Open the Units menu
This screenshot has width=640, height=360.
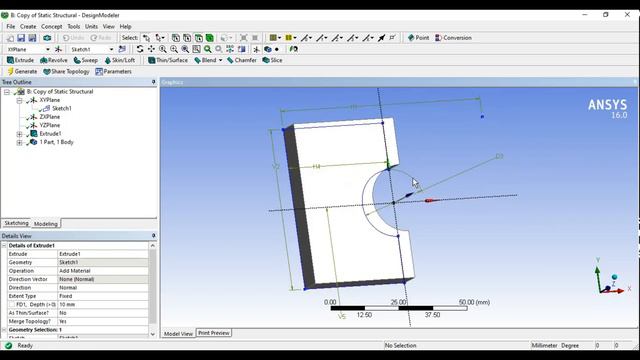(x=91, y=27)
